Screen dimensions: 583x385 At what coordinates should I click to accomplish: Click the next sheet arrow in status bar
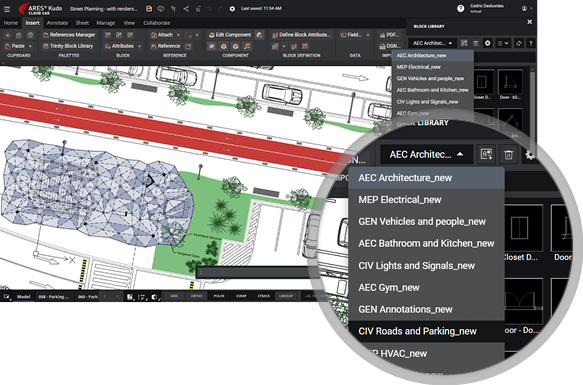pyautogui.click(x=117, y=296)
